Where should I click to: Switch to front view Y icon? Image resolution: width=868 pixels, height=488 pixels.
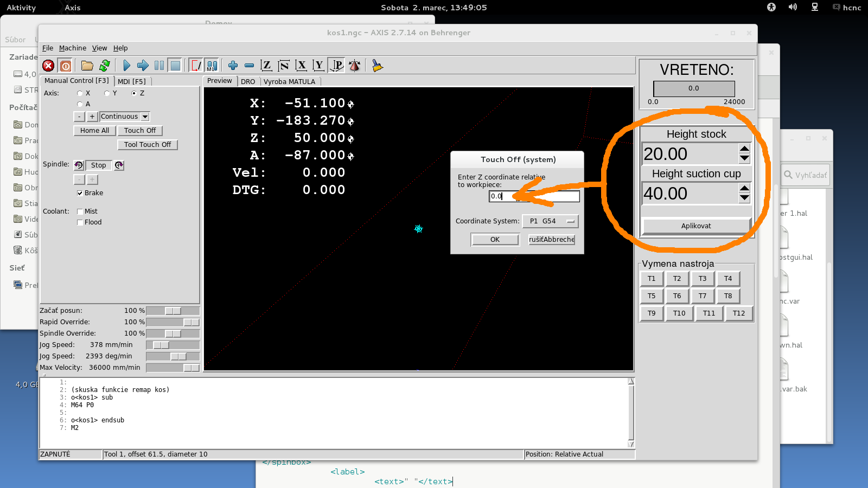(x=318, y=66)
